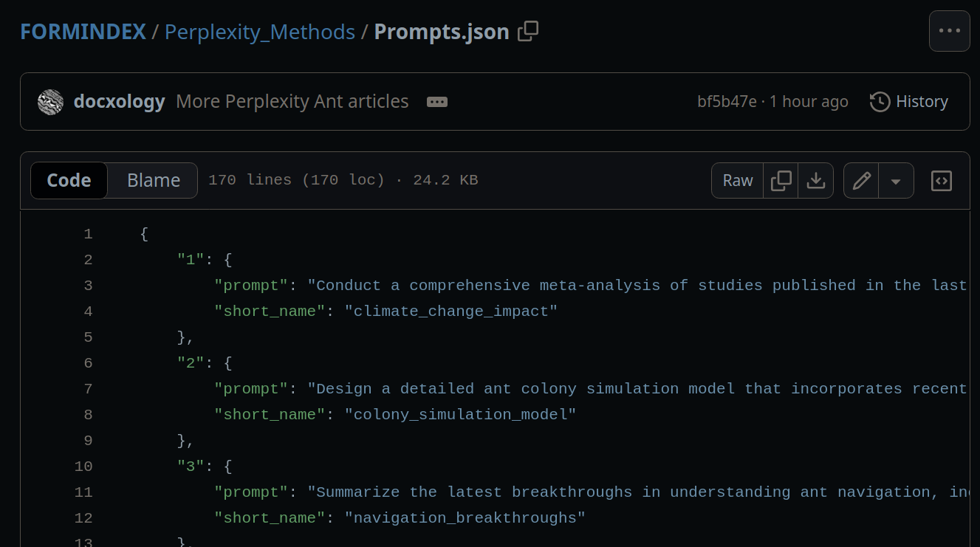Switch to Code view tab
The height and width of the screenshot is (547, 980).
69,181
